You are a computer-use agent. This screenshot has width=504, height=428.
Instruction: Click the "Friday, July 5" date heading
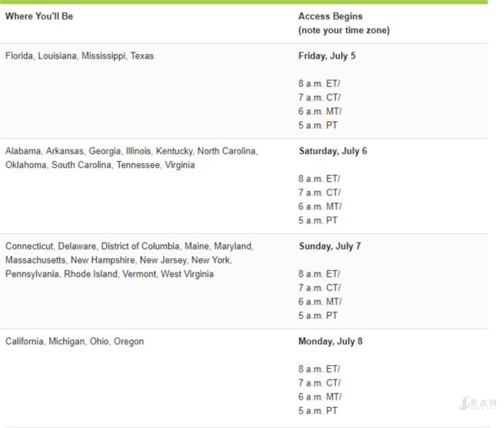click(327, 56)
